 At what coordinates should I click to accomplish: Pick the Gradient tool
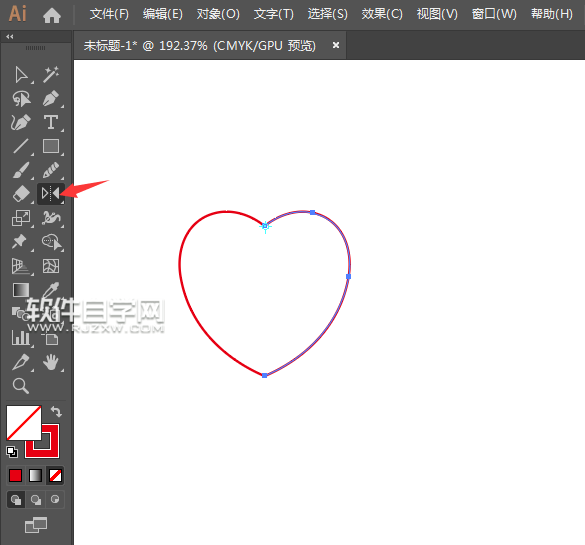pos(21,290)
